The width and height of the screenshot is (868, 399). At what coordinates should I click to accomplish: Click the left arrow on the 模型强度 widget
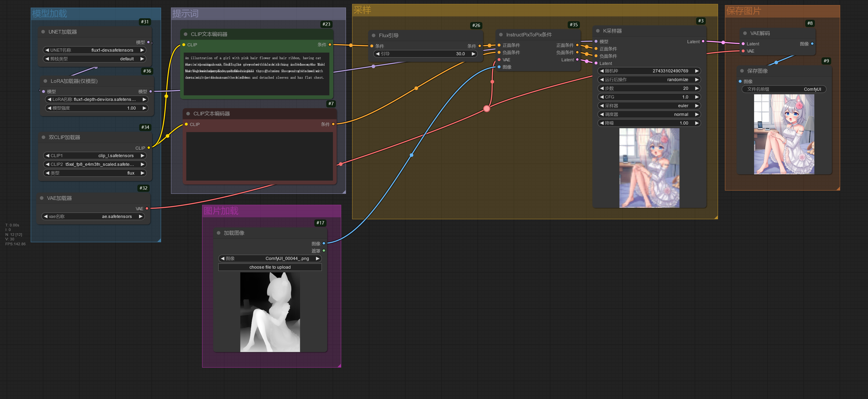pos(49,108)
